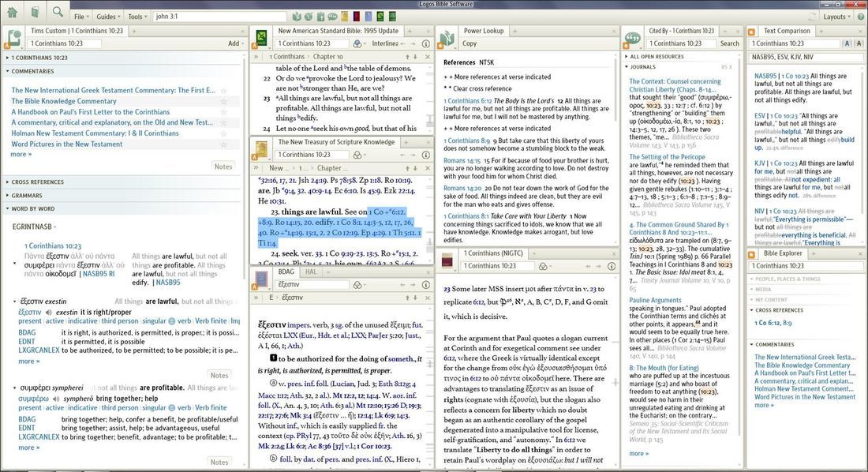Click the NASB Bible panel icon

[x=261, y=39]
